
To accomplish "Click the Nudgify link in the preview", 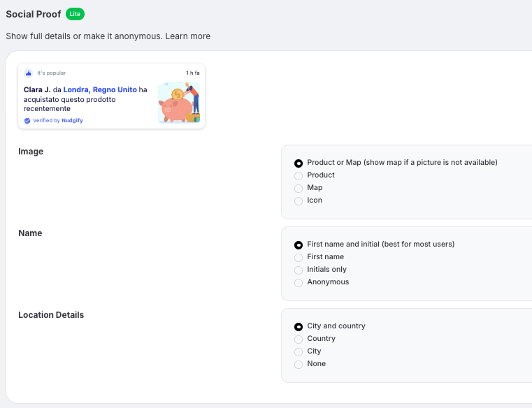I will 72,121.
